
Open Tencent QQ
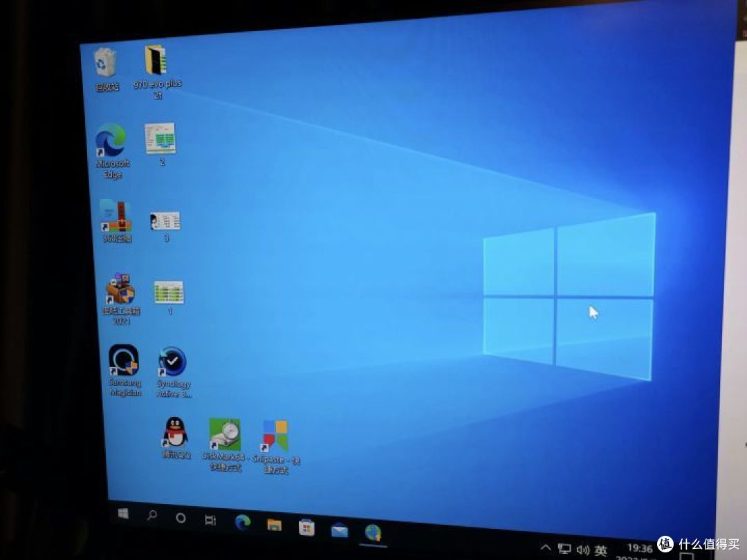pyautogui.click(x=173, y=432)
